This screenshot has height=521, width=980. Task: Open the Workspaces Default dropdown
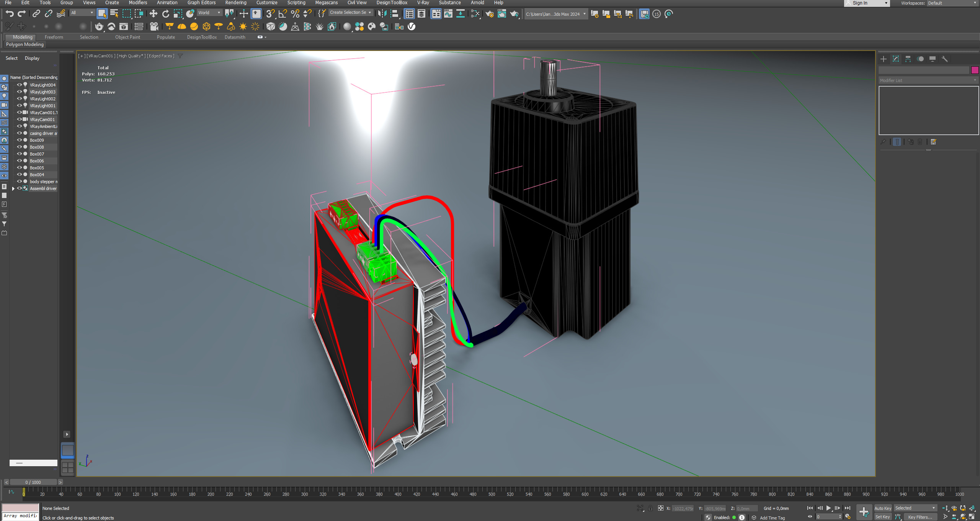coord(952,3)
